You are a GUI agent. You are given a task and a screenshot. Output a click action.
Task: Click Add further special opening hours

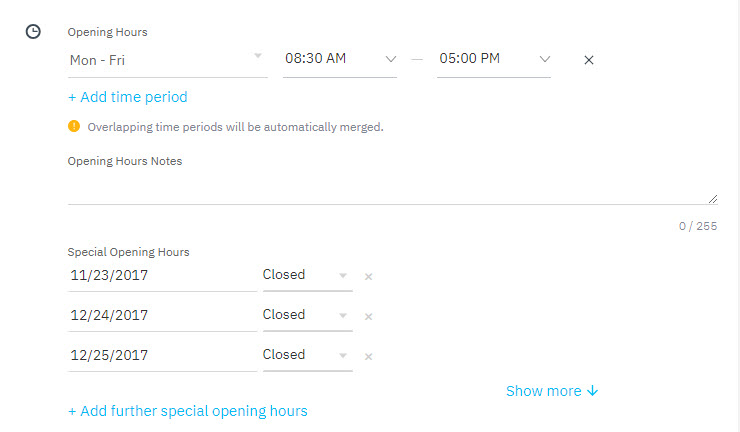pos(188,411)
